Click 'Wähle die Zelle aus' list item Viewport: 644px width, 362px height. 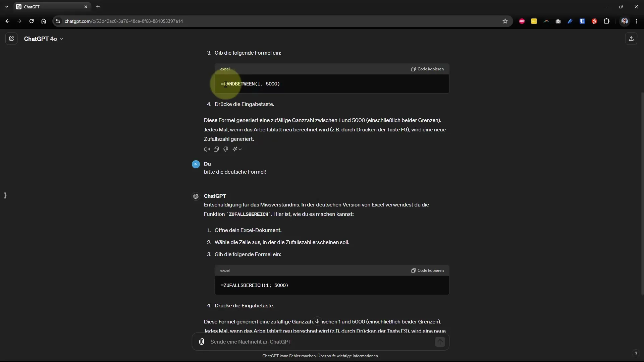(282, 242)
